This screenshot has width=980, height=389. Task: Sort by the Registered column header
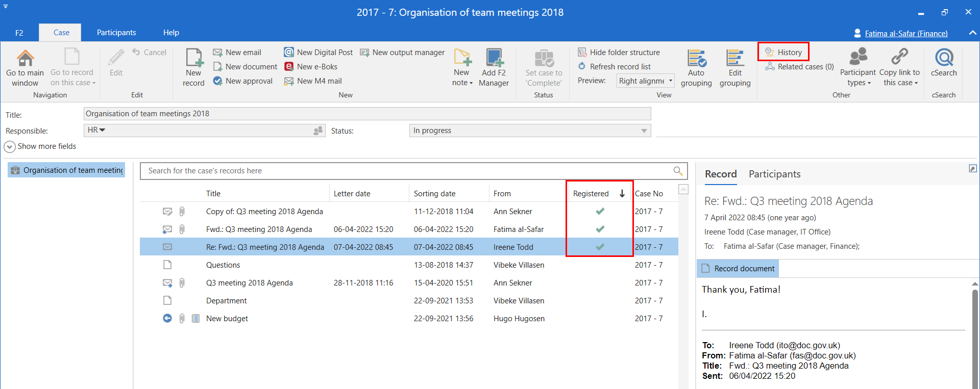tap(591, 194)
